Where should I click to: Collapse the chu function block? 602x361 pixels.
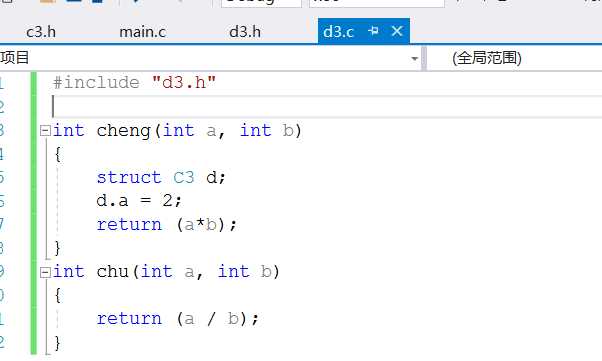coord(45,272)
